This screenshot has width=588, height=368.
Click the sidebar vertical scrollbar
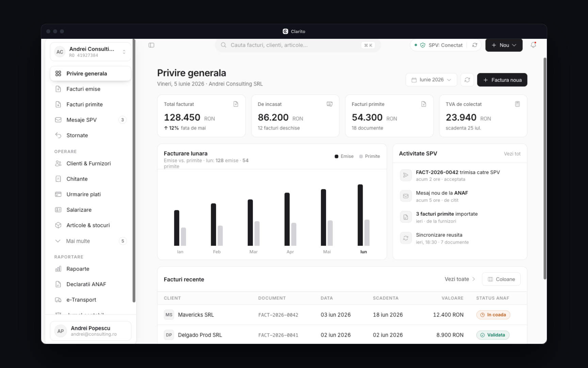tap(134, 171)
